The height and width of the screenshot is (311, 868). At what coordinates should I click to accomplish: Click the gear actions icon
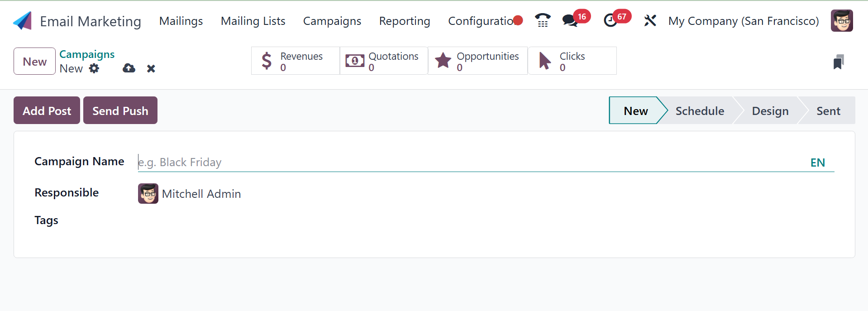click(x=94, y=68)
